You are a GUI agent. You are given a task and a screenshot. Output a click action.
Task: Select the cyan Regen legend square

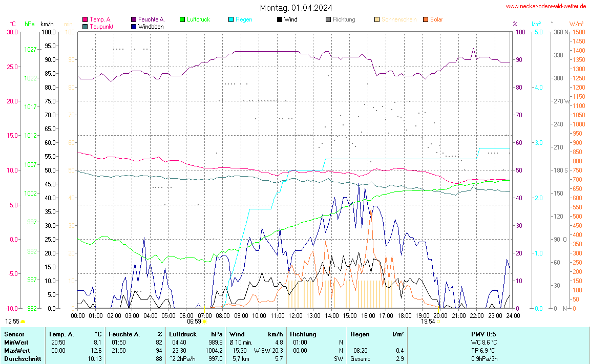[231, 19]
